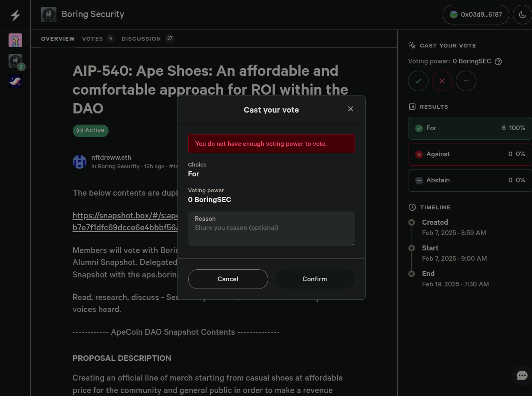Click the Reason text area

coord(272,229)
